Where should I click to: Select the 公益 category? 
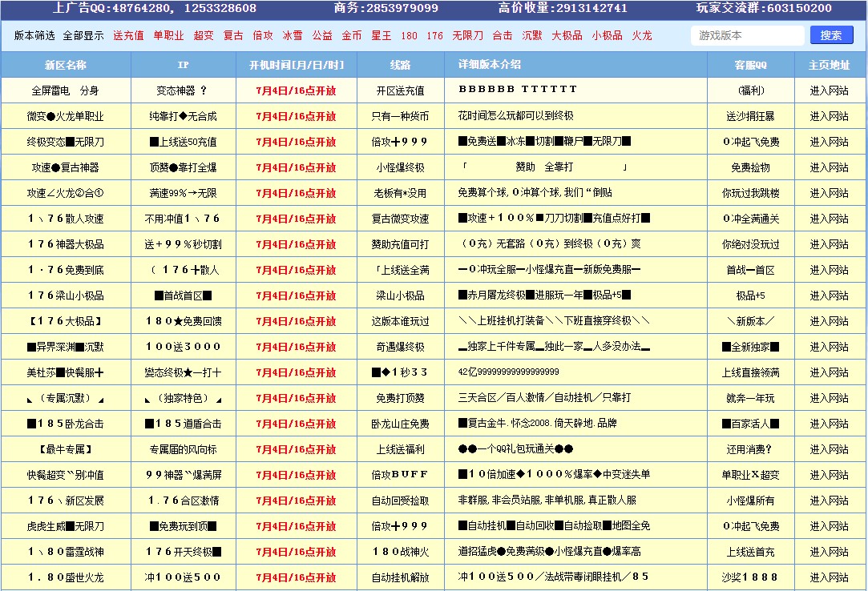tap(321, 35)
